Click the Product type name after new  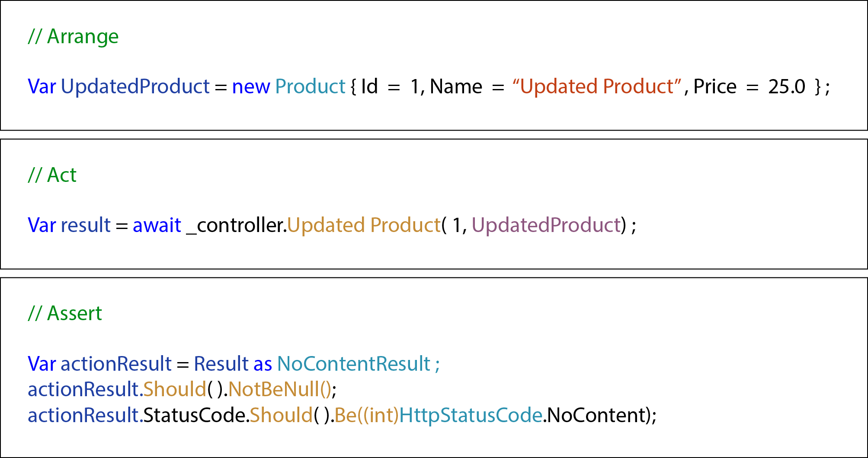tap(310, 86)
